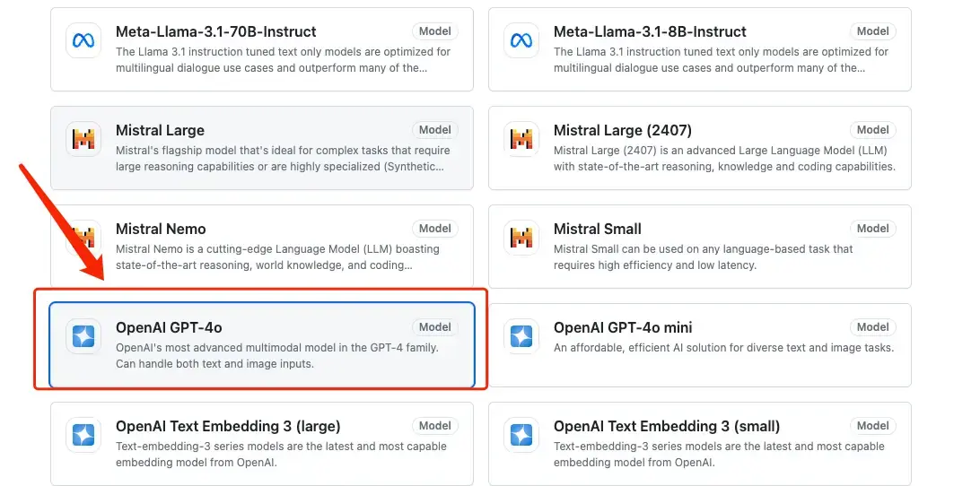Click the Mistral Large model icon

click(x=83, y=139)
